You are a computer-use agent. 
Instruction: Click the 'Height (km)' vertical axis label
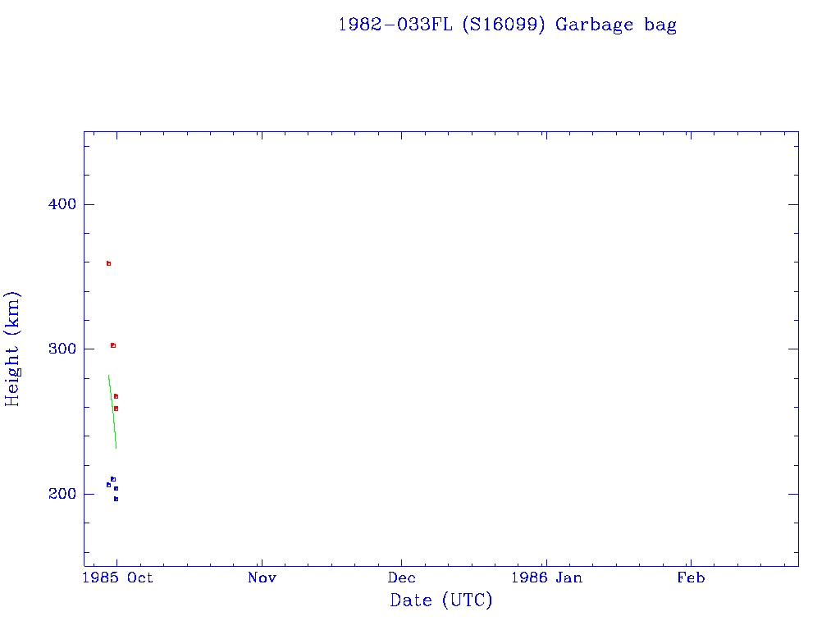(12, 349)
